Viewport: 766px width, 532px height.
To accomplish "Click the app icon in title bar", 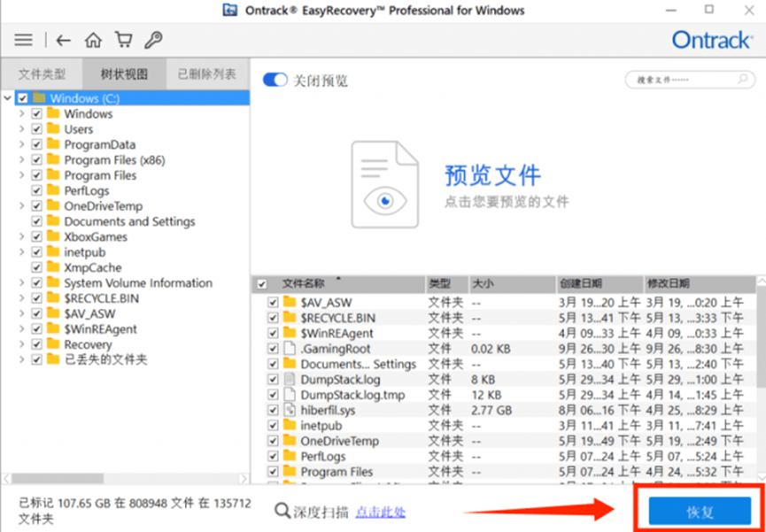I will [229, 11].
